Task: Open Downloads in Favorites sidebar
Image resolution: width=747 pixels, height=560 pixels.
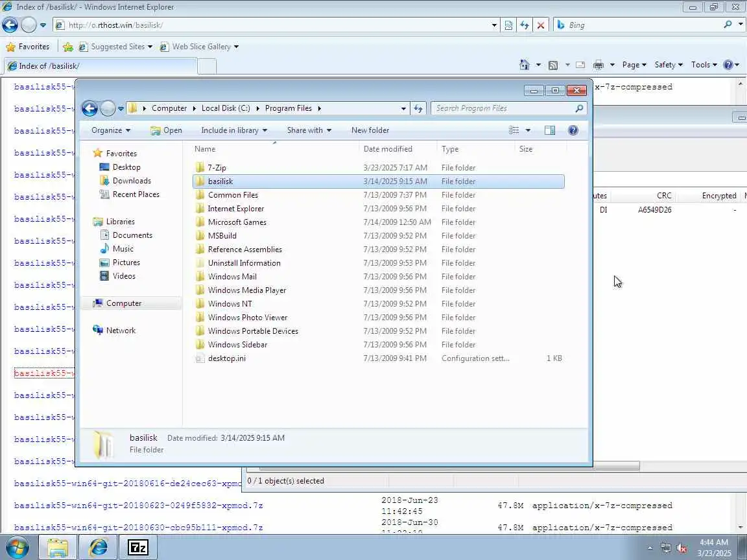Action: [132, 181]
